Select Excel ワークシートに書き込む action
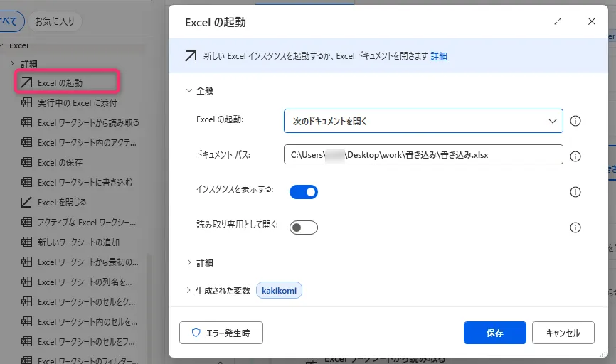The image size is (616, 364). (85, 183)
